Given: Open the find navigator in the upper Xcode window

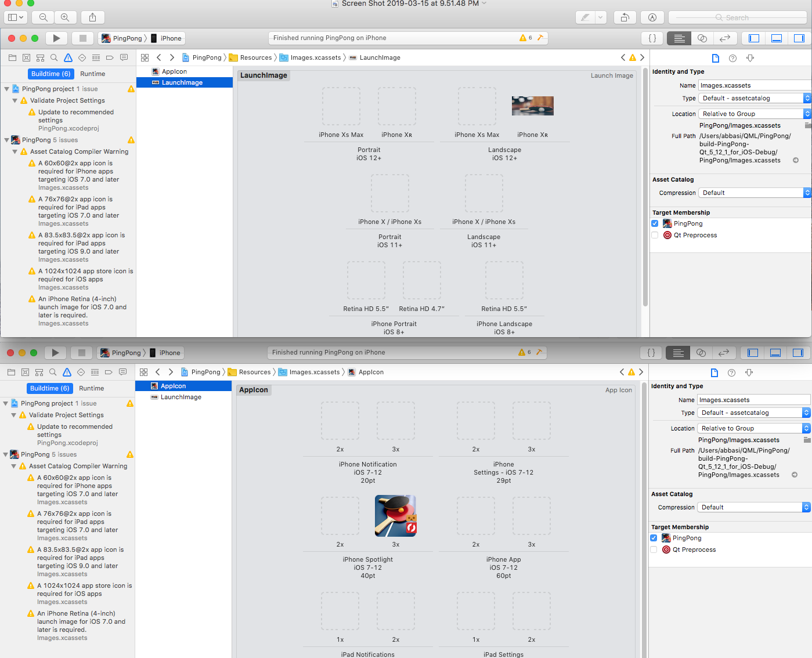Looking at the screenshot, I should tap(54, 57).
